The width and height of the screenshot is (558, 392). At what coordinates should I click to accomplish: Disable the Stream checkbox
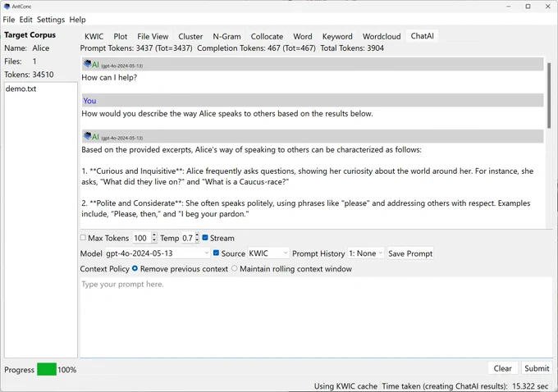coord(205,238)
